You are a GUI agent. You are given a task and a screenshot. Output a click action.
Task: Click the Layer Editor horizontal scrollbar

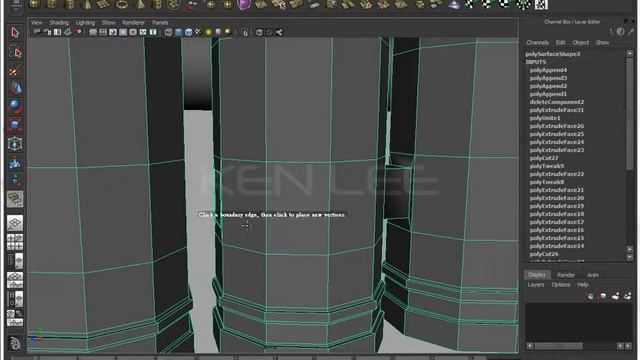[579, 346]
